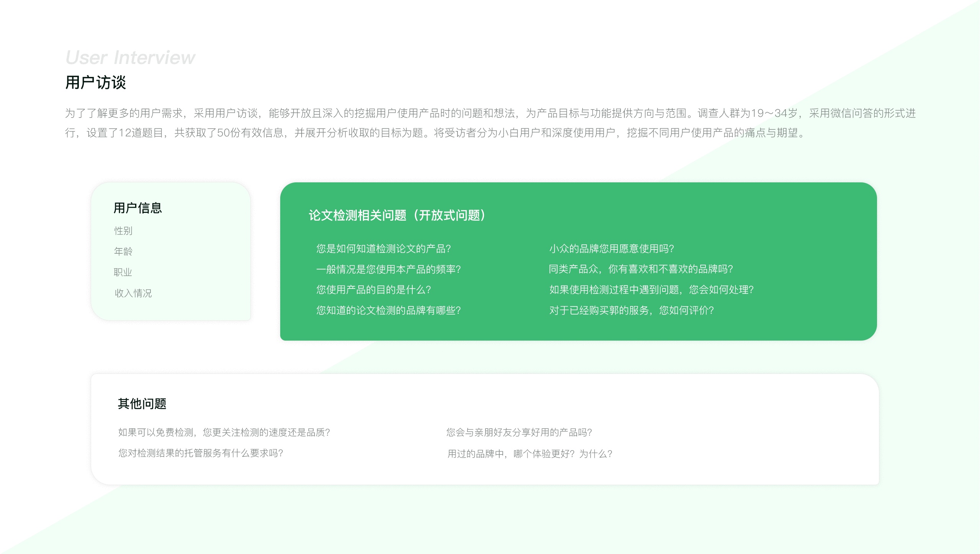Select question 您是如何知道检测论文的产品?
Viewport: 980px width, 554px height.
pos(383,249)
